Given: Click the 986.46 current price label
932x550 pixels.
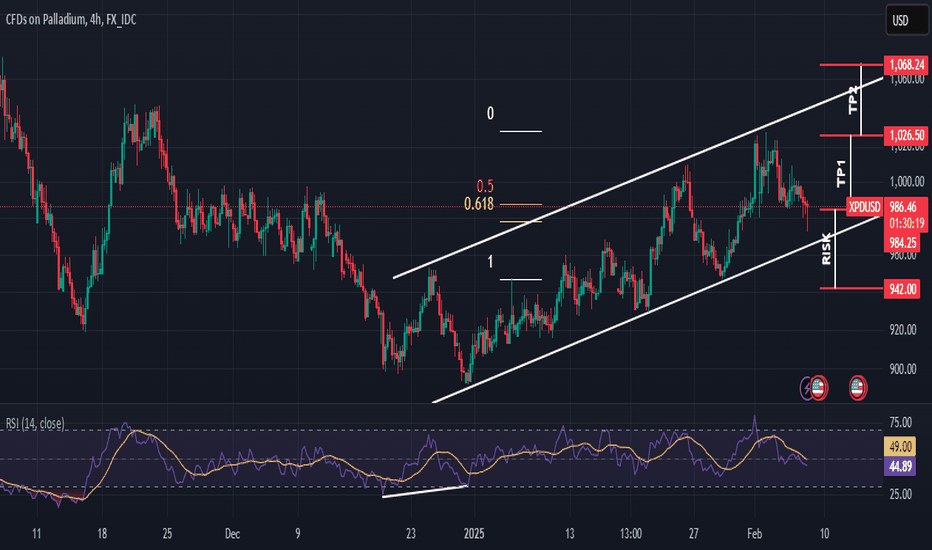Looking at the screenshot, I should pyautogui.click(x=903, y=207).
